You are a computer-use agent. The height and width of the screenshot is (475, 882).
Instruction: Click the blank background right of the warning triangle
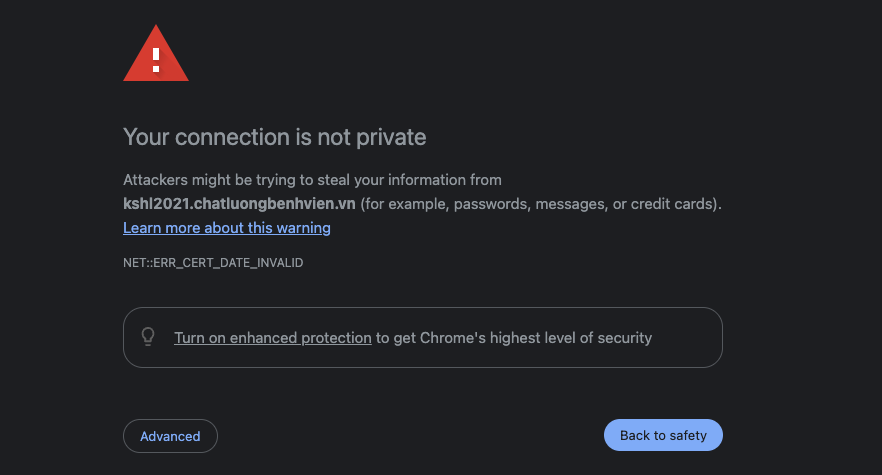click(x=450, y=53)
